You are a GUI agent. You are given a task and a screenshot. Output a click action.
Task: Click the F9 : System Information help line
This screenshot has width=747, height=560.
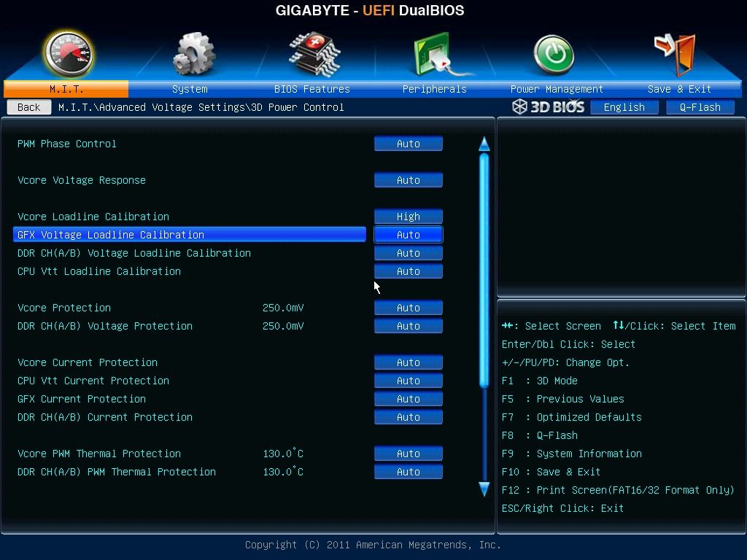click(x=572, y=454)
